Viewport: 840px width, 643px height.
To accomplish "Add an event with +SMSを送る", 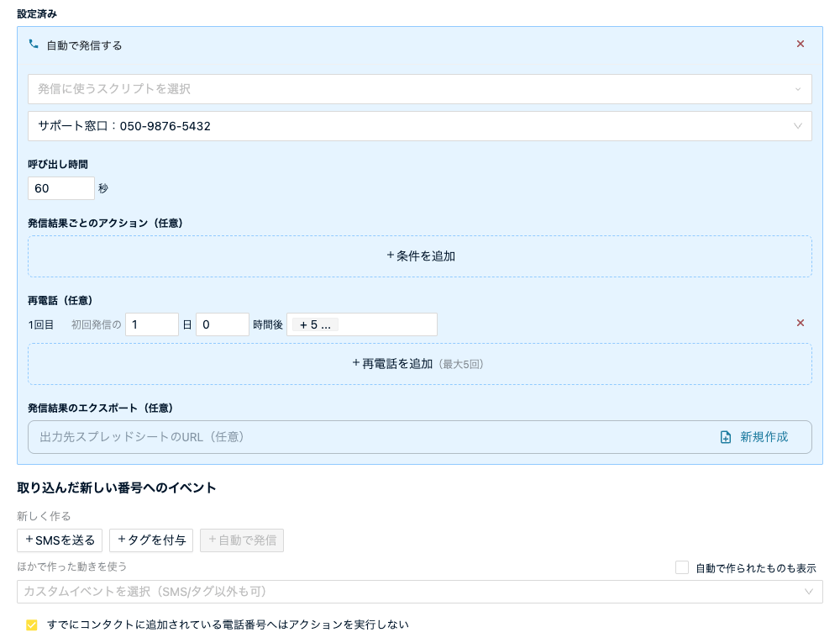I will click(60, 540).
